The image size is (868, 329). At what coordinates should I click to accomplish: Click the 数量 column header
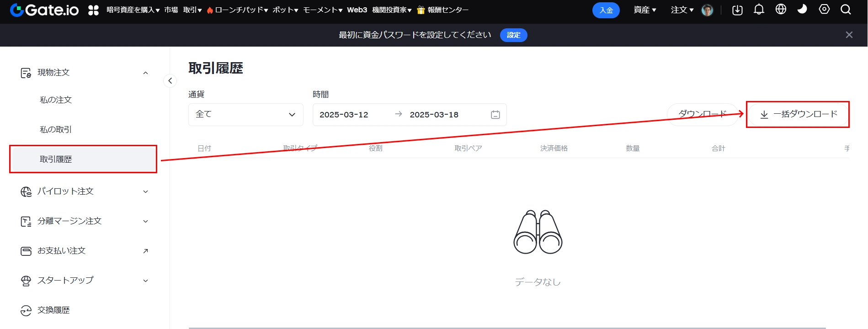click(x=633, y=149)
